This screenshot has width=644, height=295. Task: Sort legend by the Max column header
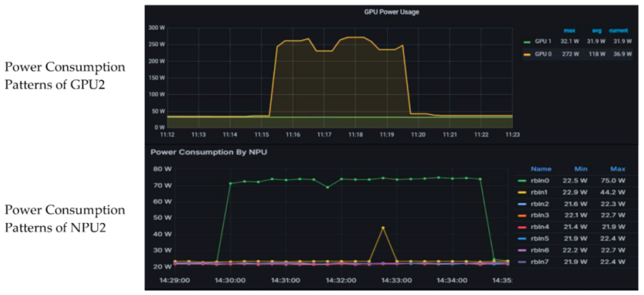(x=619, y=169)
